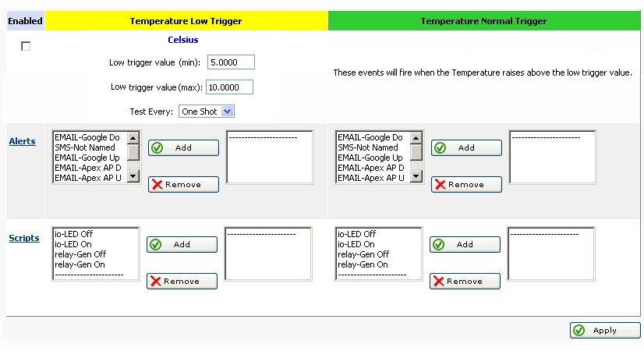Open the Scripts link
The width and height of the screenshot is (644, 351).
pyautogui.click(x=23, y=238)
